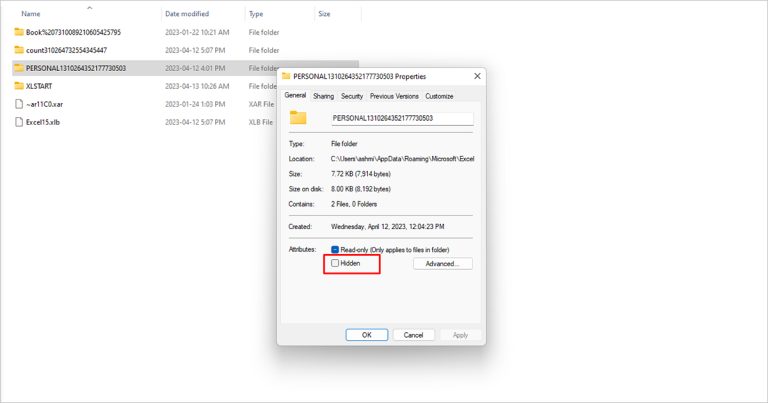This screenshot has height=403, width=768.
Task: Click the folder icon in Properties title bar
Action: tap(286, 76)
